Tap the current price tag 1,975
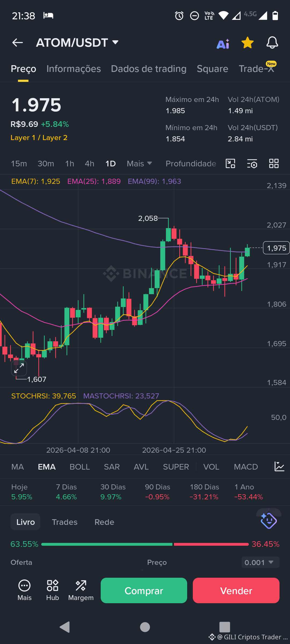This screenshot has width=290, height=644. [x=276, y=248]
